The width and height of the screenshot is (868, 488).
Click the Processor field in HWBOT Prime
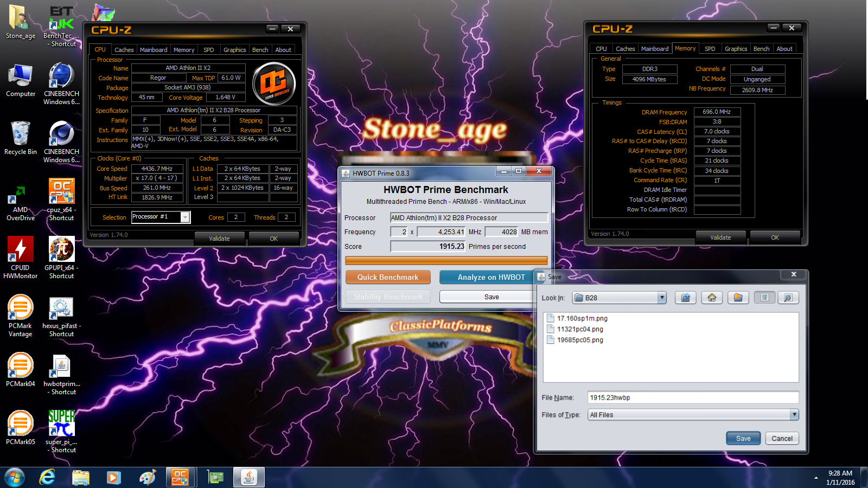point(469,218)
